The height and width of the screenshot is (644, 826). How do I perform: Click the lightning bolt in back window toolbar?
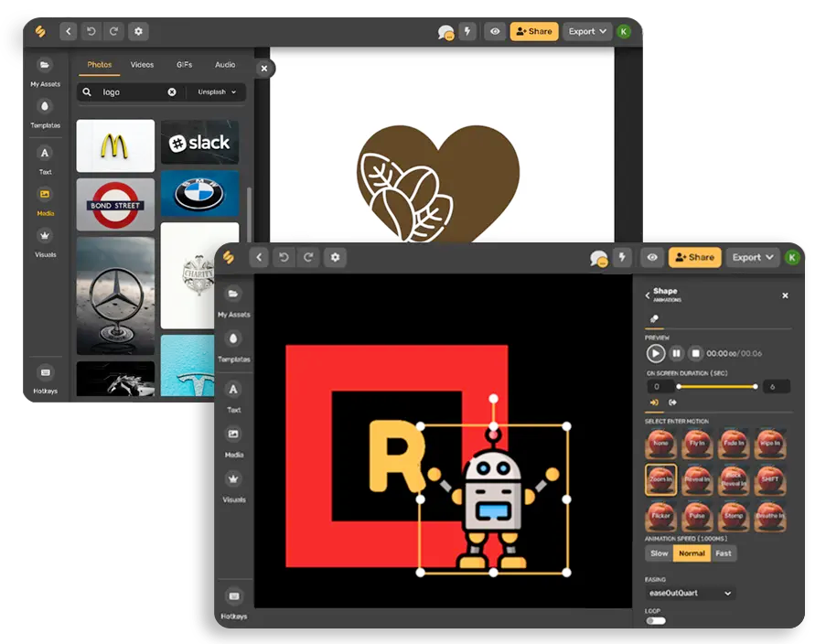467,32
